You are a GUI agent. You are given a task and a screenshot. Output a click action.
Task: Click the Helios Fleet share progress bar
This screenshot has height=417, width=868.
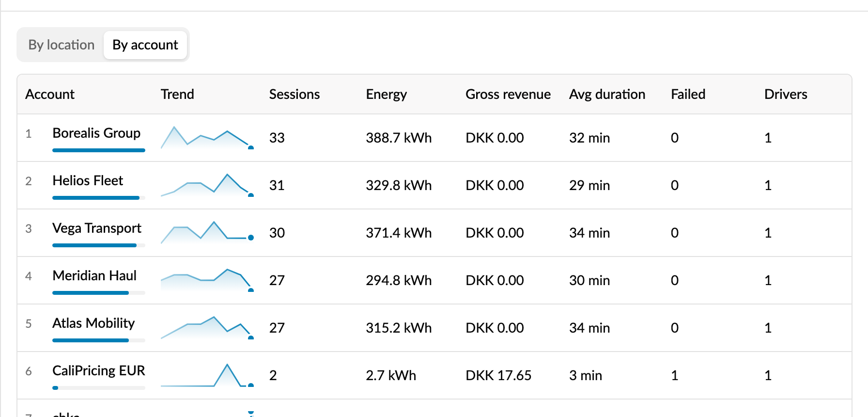[x=99, y=198]
